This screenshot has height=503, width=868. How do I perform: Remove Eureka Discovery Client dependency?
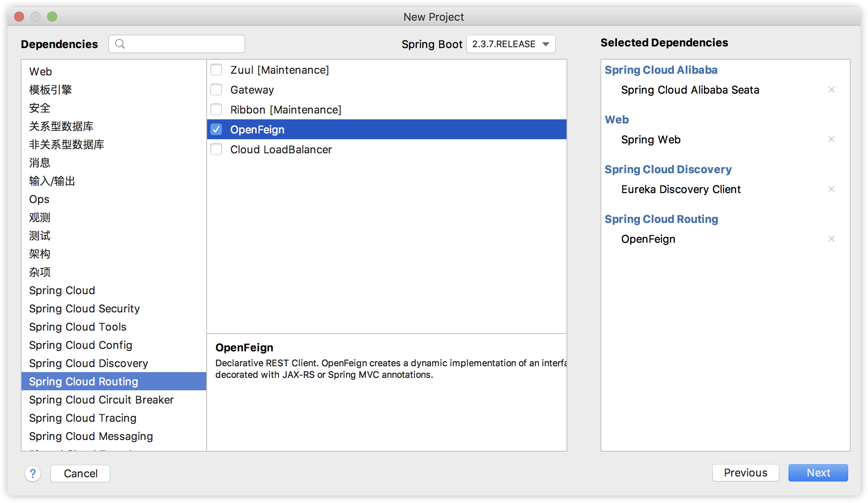pyautogui.click(x=831, y=189)
